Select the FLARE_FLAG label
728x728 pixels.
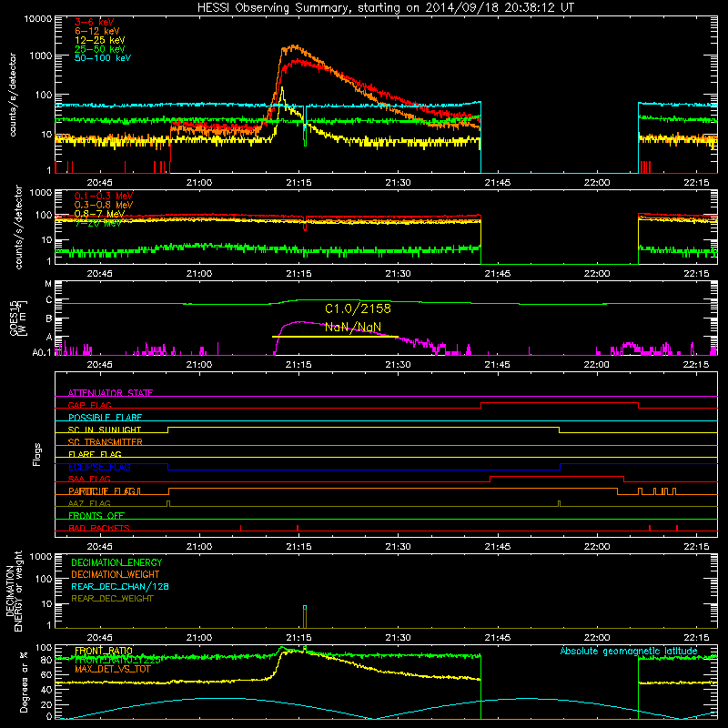[95, 454]
